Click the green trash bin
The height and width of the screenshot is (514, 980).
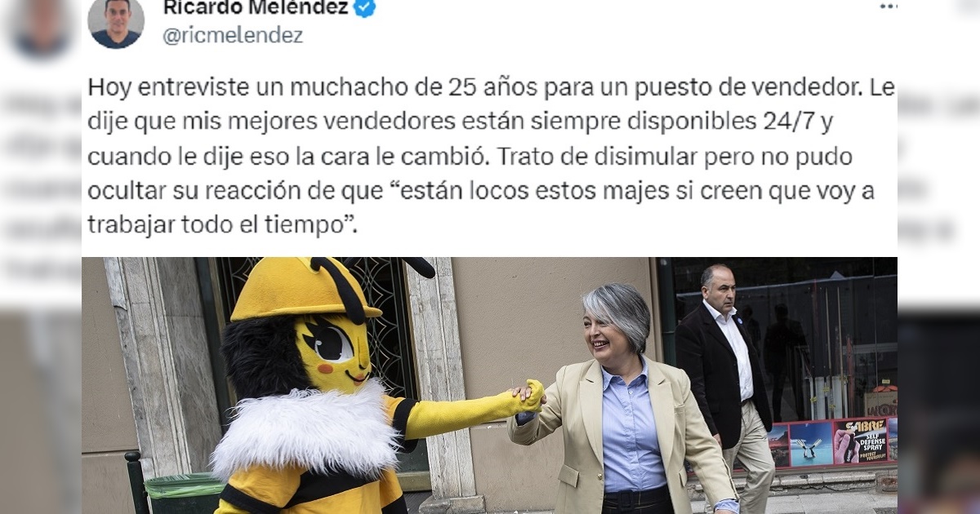click(x=184, y=494)
